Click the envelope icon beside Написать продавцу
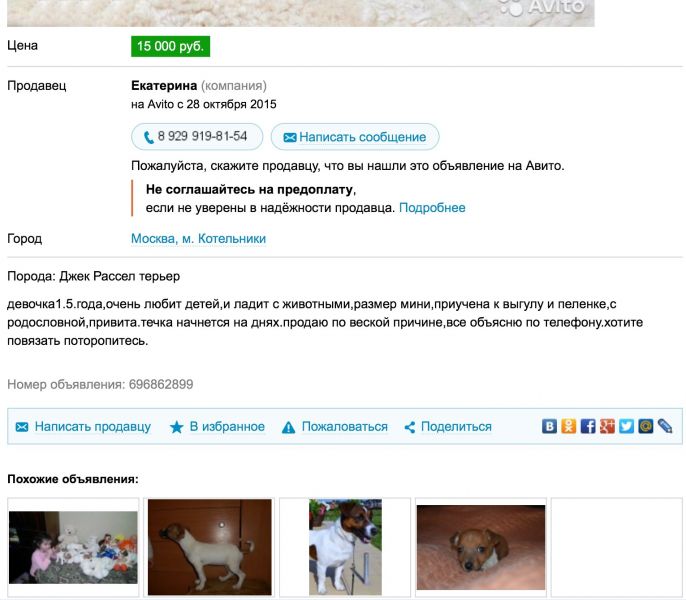The height and width of the screenshot is (600, 686). tap(22, 427)
